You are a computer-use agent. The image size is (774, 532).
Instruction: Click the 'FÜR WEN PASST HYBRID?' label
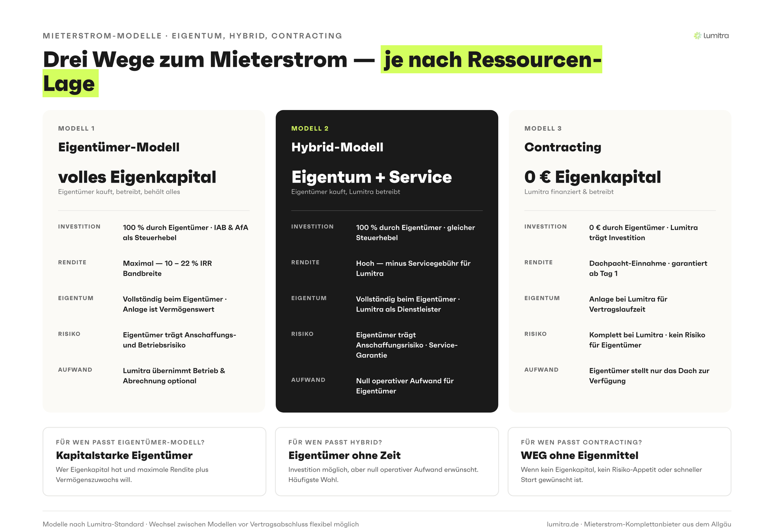(335, 443)
